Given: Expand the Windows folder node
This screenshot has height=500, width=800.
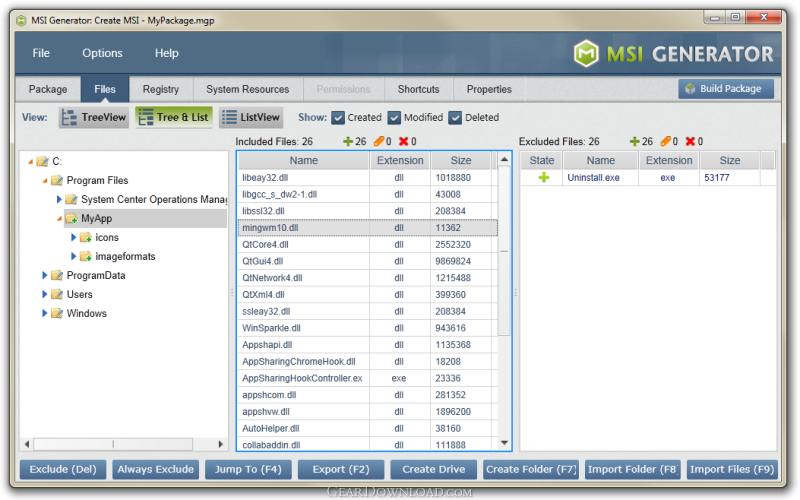Looking at the screenshot, I should pos(44,313).
